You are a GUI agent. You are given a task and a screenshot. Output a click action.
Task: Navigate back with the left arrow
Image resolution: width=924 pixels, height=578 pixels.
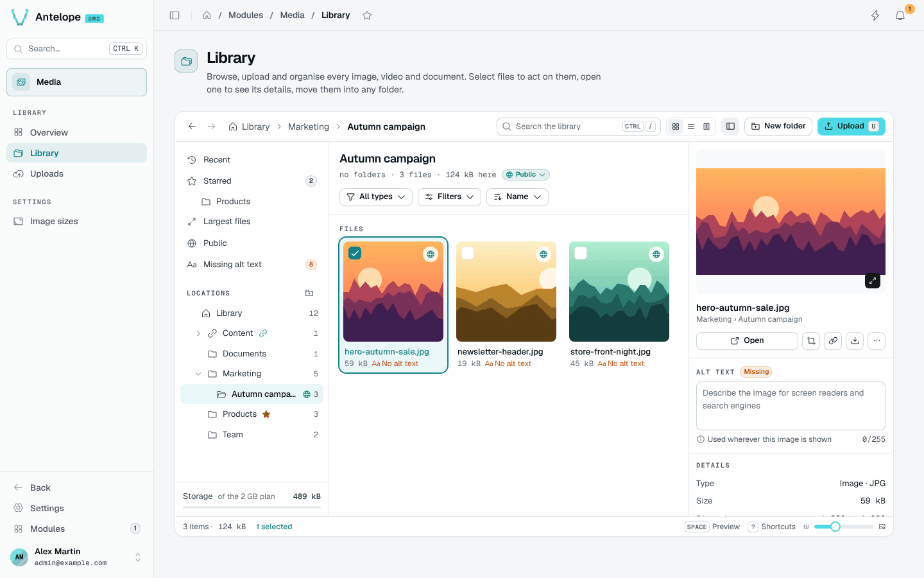tap(192, 127)
